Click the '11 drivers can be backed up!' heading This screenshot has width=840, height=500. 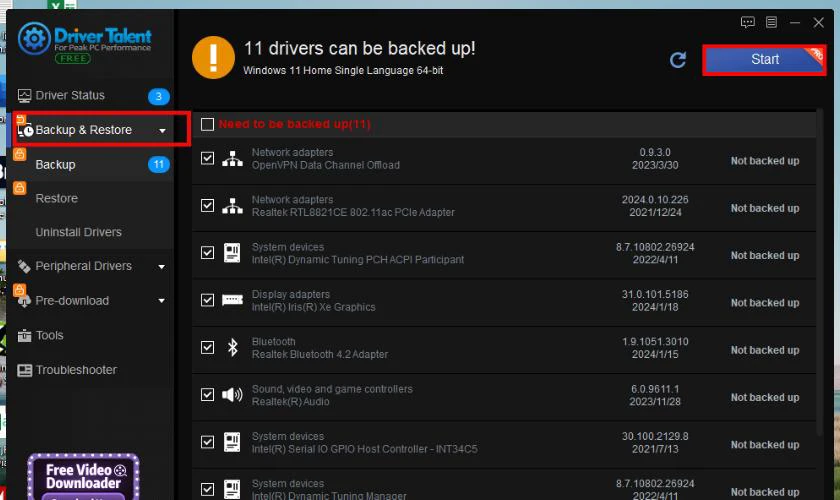point(359,49)
